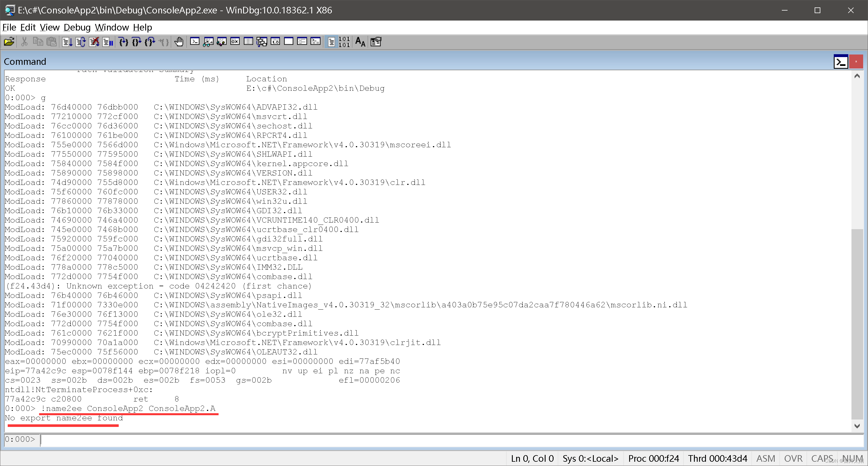Close the docked Command pane
This screenshot has width=868, height=466.
[856, 62]
